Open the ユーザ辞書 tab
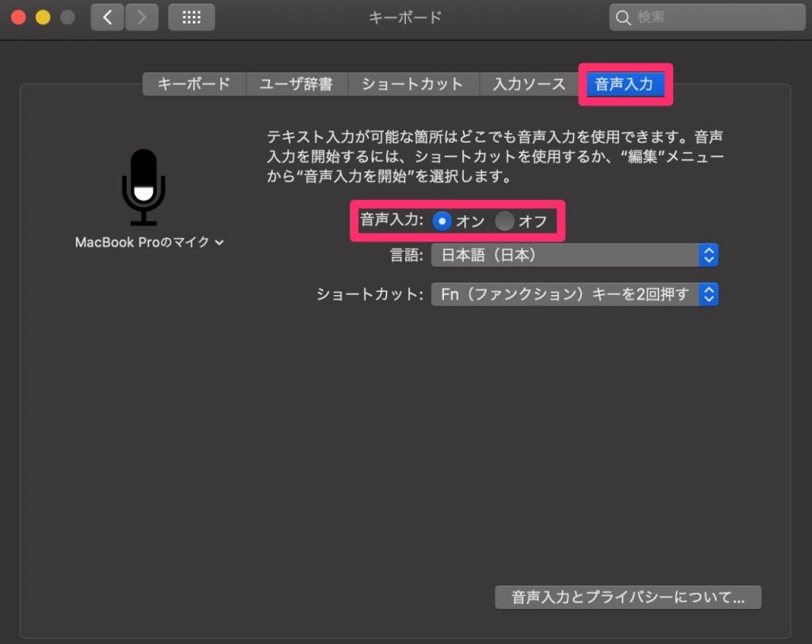The height and width of the screenshot is (644, 812). (x=296, y=84)
